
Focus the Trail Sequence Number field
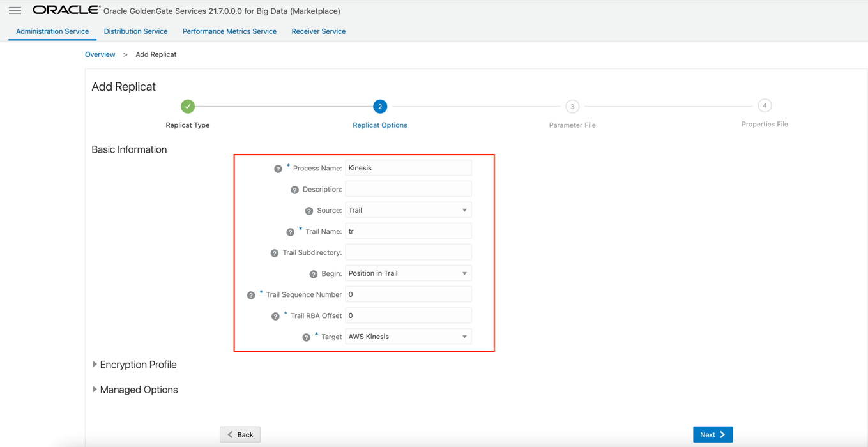click(408, 294)
